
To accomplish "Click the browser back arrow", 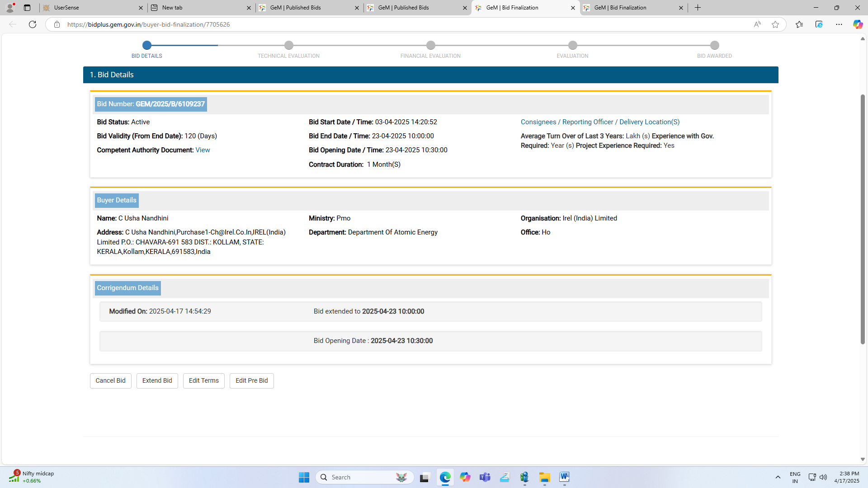I will tap(13, 24).
